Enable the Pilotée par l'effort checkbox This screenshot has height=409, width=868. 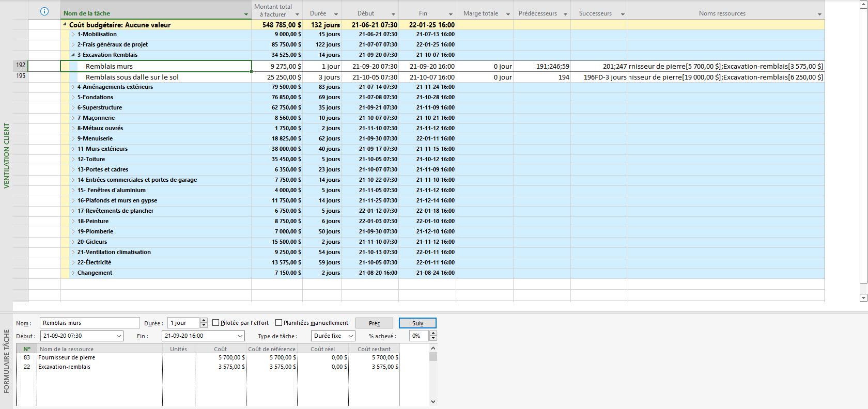[216, 323]
